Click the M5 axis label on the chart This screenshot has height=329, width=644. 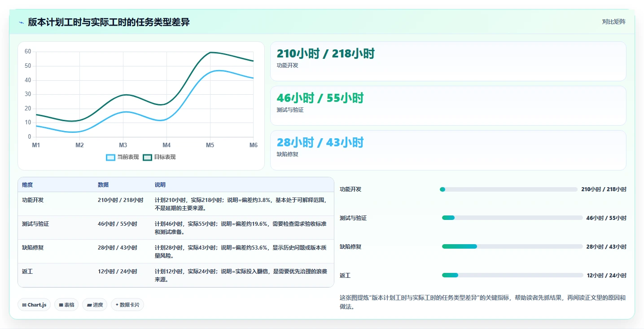[210, 145]
